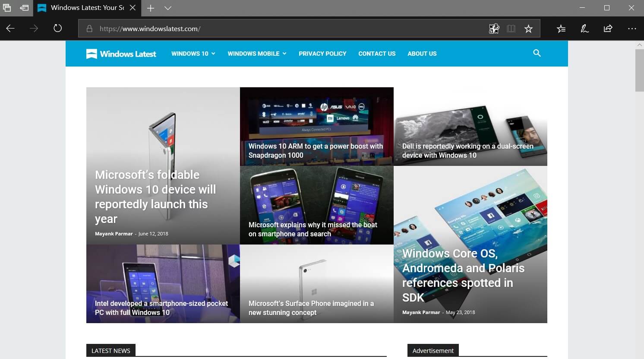
Task: Refresh the page
Action: 57,29
